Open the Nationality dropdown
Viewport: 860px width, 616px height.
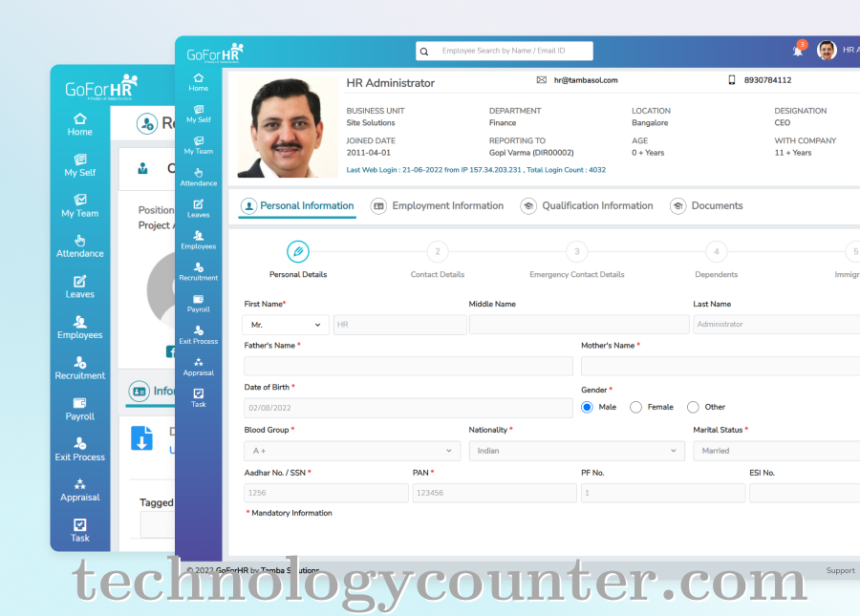[x=576, y=451]
